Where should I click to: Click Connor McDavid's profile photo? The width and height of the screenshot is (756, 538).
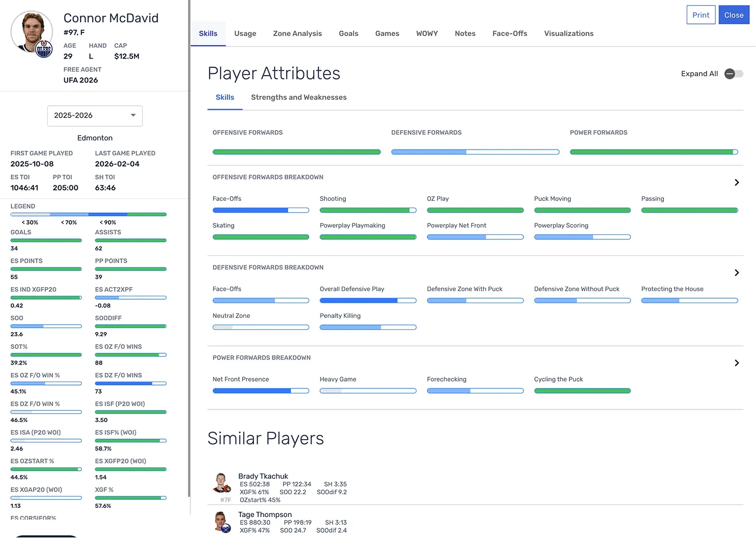pyautogui.click(x=32, y=32)
